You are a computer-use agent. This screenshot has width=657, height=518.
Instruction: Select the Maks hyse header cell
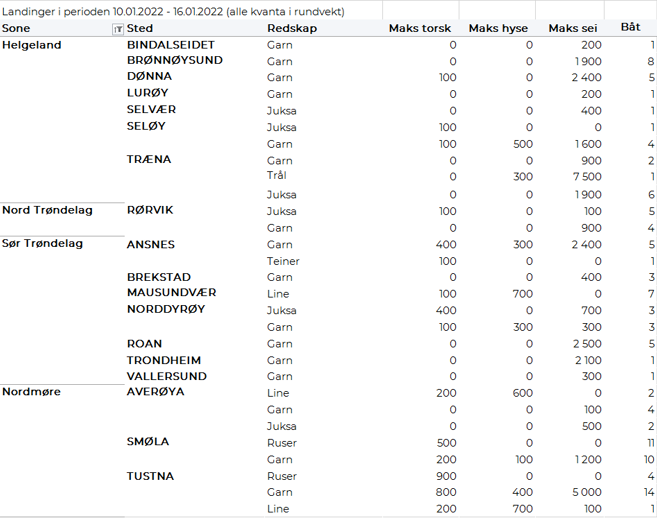(x=500, y=28)
